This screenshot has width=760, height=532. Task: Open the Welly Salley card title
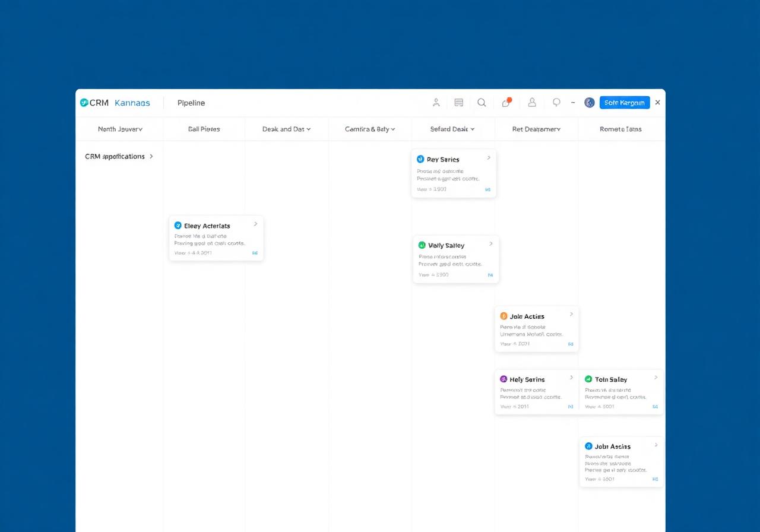446,245
